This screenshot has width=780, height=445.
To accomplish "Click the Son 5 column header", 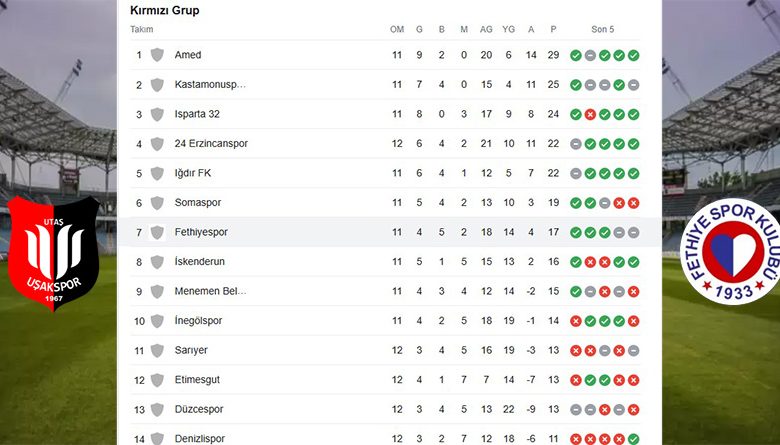I will pos(603,30).
